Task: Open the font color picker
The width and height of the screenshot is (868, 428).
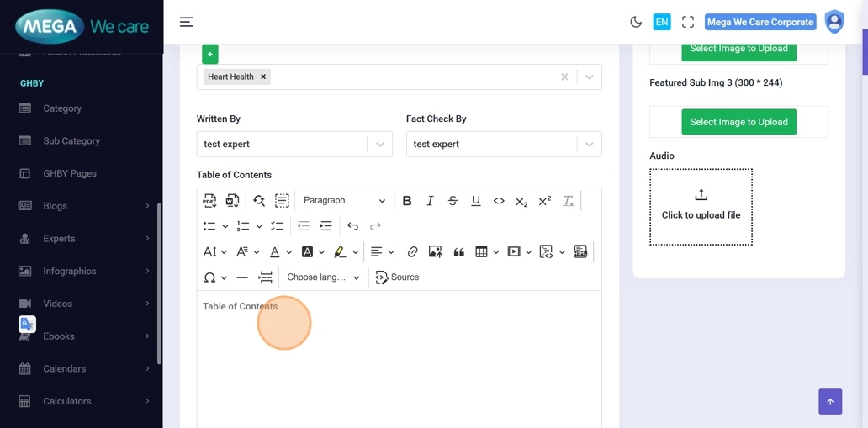Action: click(x=275, y=251)
